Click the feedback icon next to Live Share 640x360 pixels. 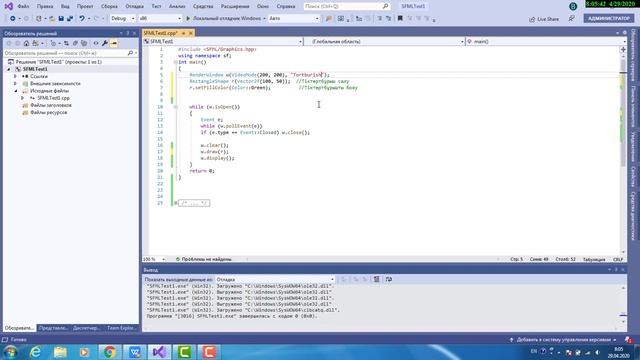[x=571, y=19]
